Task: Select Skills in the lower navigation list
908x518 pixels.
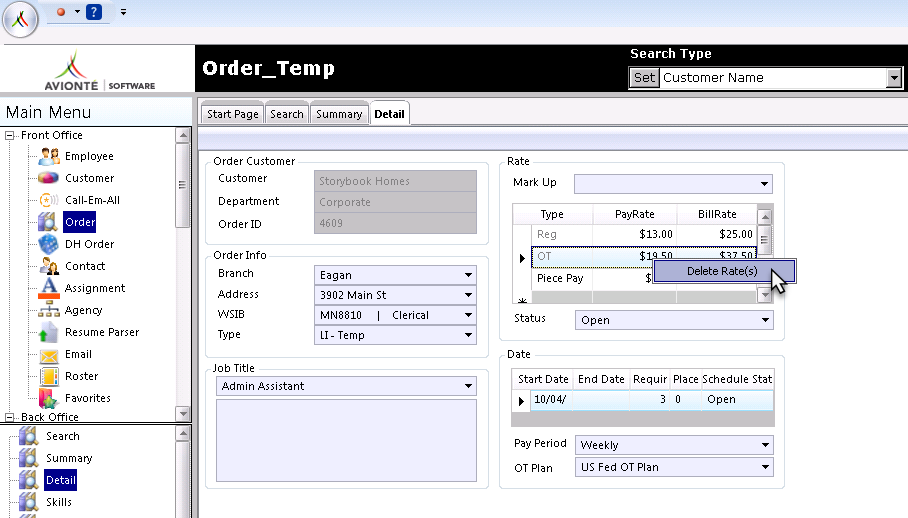Action: (x=59, y=502)
